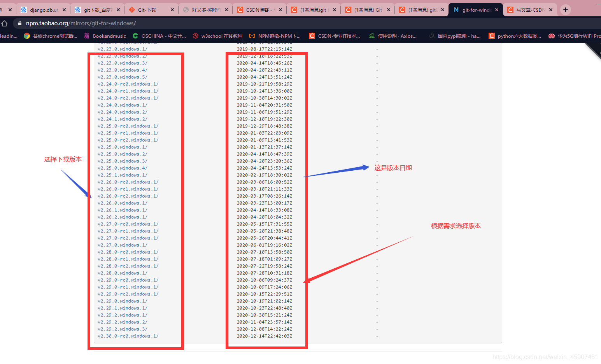Screen dimensions: 601x364
Task: Open v2.25.0.windows.4/ link
Action: click(x=123, y=168)
